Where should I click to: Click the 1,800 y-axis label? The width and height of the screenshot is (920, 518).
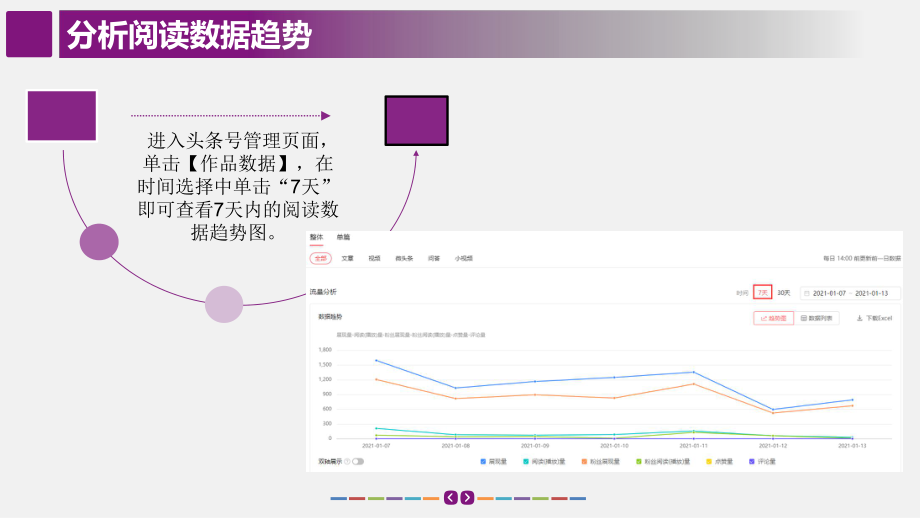click(x=325, y=350)
